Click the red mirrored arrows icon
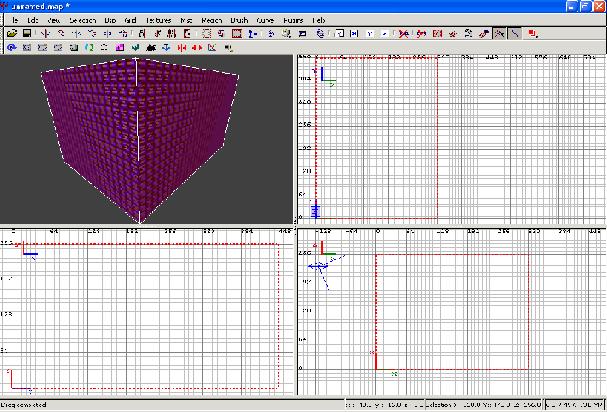This screenshot has width=607, height=412. [182, 48]
